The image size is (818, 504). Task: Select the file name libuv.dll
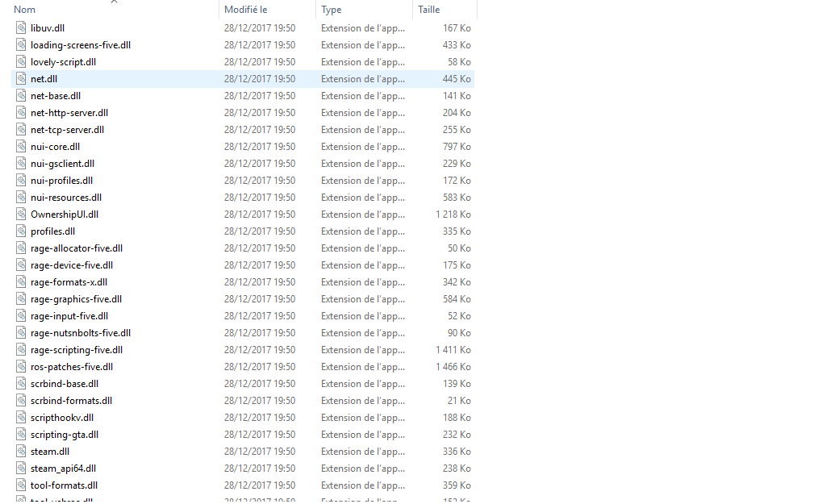tap(48, 28)
